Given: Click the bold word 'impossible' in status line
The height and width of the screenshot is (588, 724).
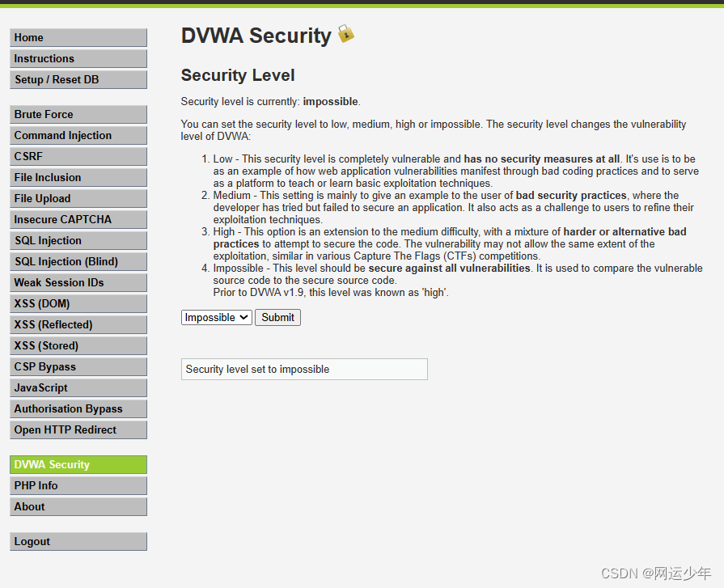Looking at the screenshot, I should (x=330, y=102).
